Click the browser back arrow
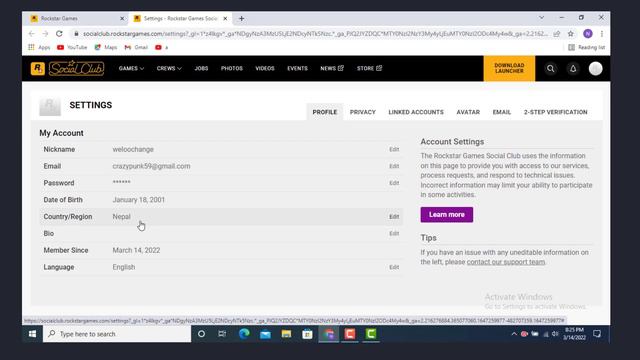640x360 pixels. click(31, 34)
